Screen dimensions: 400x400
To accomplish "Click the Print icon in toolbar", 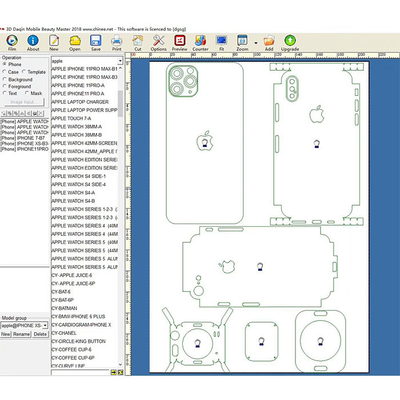I will (116, 41).
